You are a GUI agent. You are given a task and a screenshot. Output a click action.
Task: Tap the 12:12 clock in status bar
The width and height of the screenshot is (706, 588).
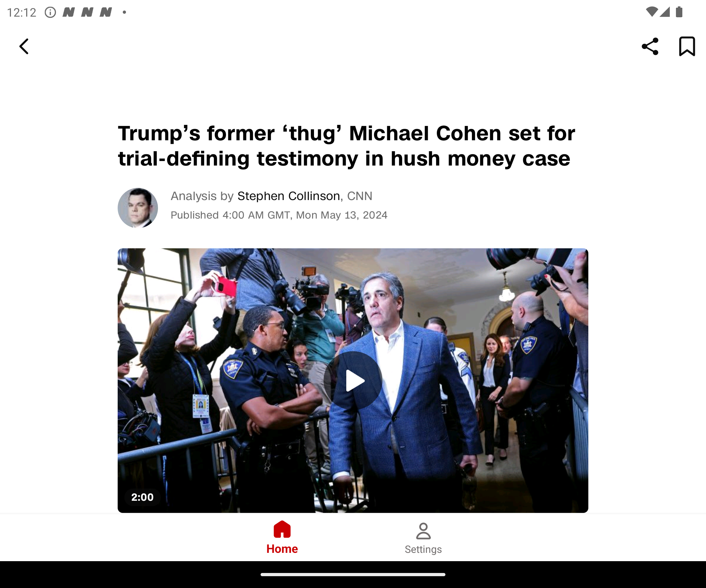[21, 12]
